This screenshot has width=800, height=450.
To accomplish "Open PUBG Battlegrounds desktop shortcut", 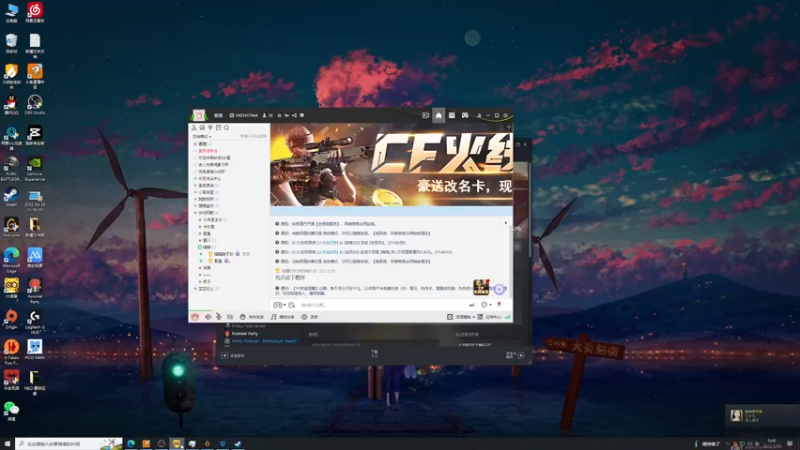I will (x=11, y=168).
